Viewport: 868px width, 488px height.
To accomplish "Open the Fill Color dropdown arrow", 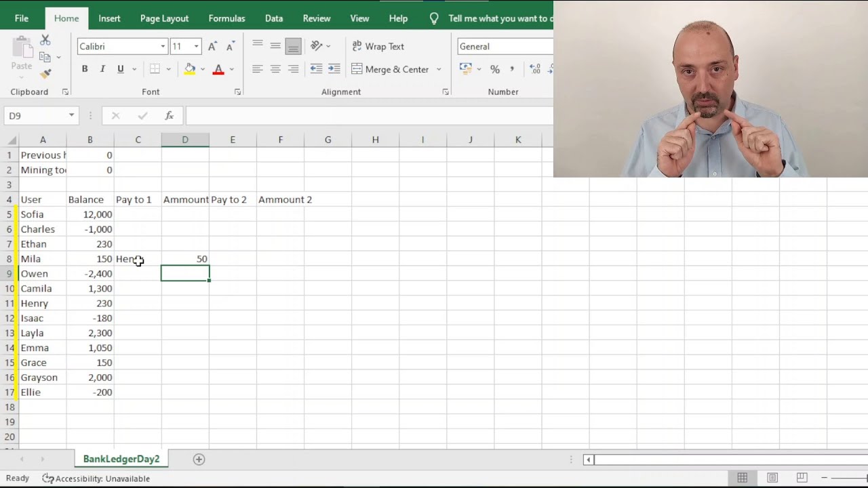I will 203,69.
